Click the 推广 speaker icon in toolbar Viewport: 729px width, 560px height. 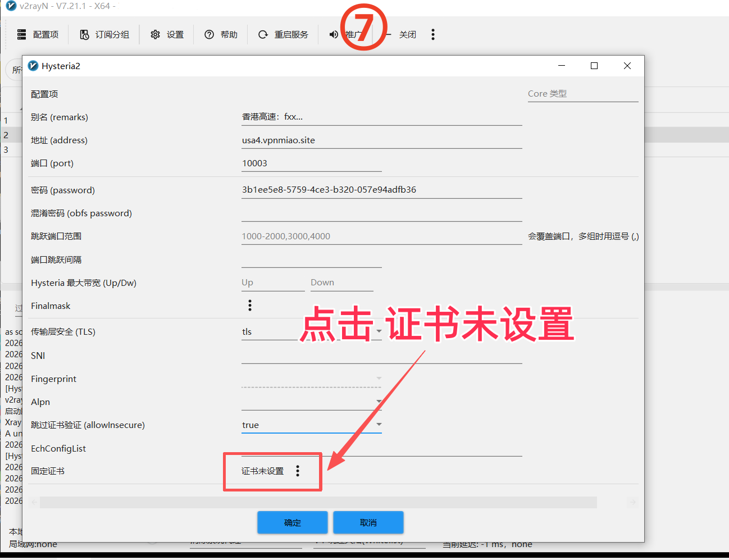[334, 35]
